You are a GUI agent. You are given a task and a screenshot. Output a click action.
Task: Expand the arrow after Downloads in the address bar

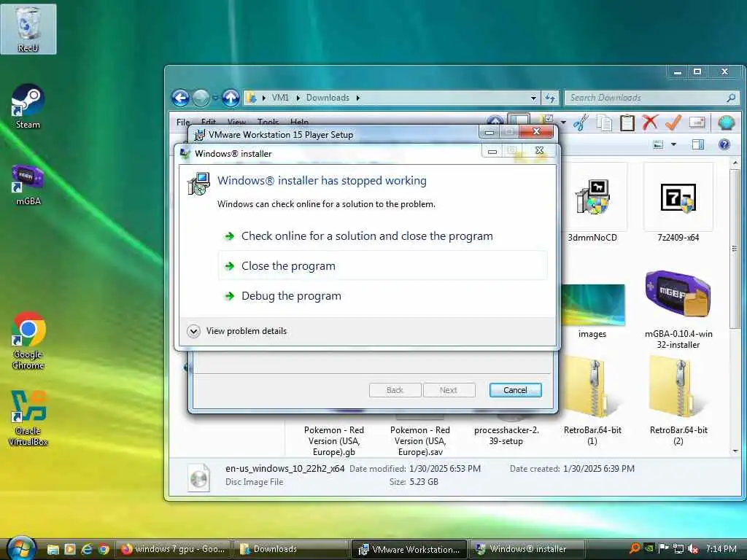point(357,98)
